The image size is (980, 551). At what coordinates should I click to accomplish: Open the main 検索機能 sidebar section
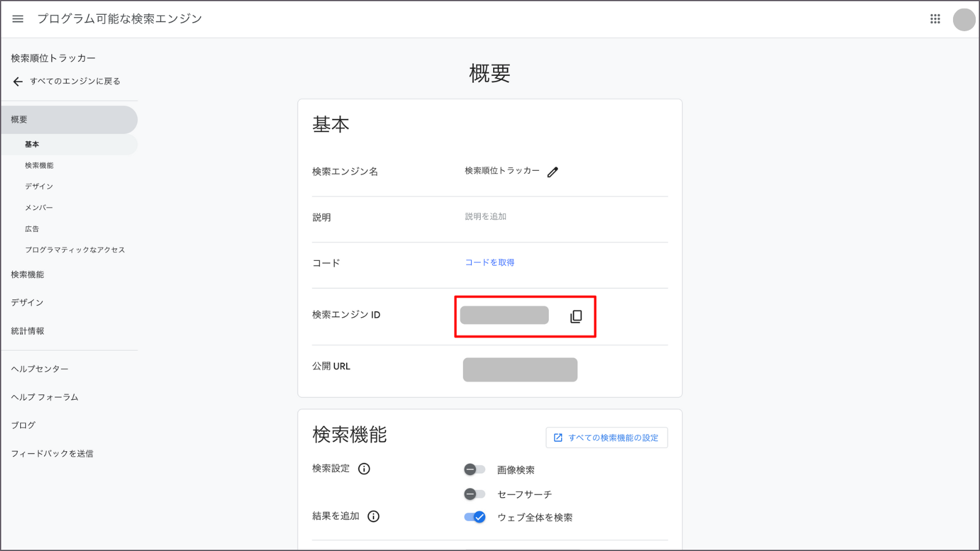pos(28,275)
